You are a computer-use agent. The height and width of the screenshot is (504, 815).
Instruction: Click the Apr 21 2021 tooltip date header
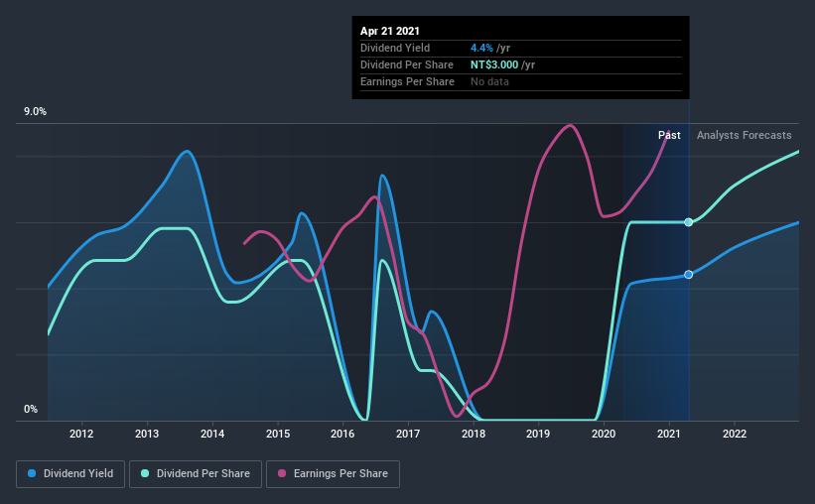[x=390, y=31]
